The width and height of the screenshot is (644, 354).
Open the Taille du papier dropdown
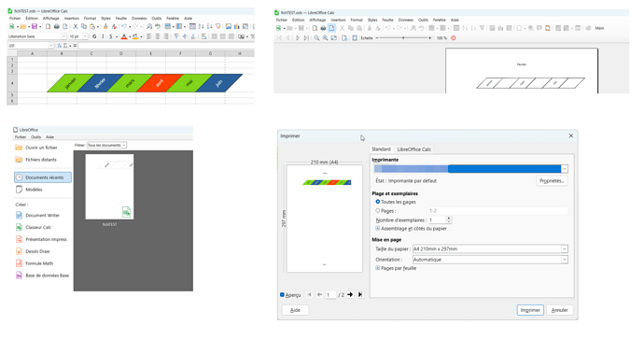point(490,248)
